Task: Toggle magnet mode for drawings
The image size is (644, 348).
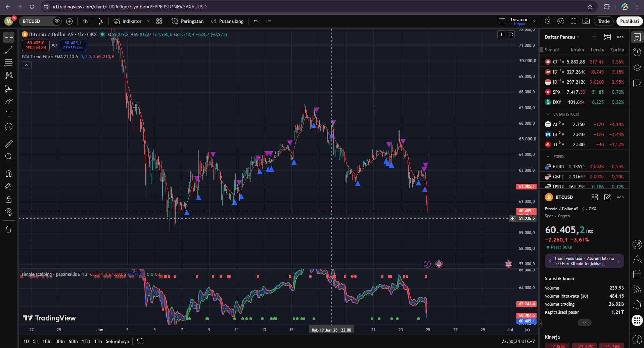Action: (x=9, y=174)
